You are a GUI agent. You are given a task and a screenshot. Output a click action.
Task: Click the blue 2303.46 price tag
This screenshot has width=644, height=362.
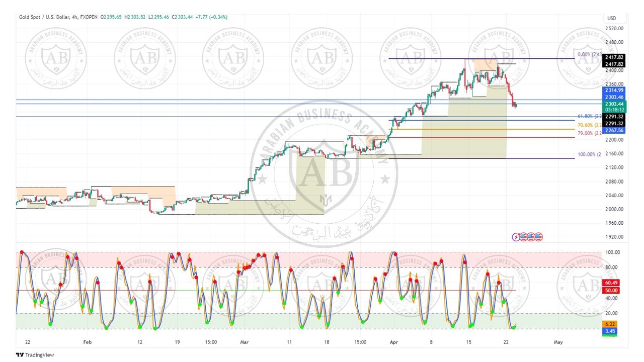pyautogui.click(x=614, y=97)
